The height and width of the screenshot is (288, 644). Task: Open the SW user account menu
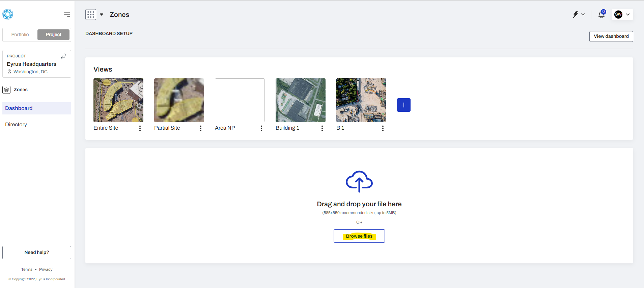[622, 15]
